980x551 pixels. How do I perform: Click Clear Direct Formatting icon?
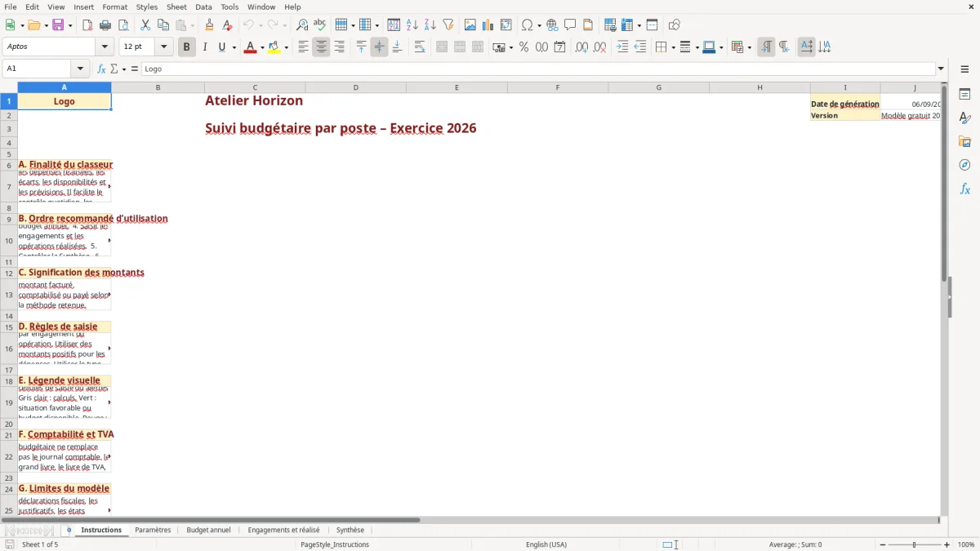pos(228,25)
